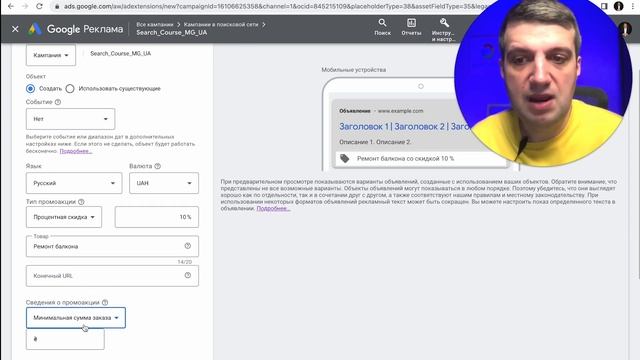Click the help icon inside Конечный URL field

tap(188, 275)
